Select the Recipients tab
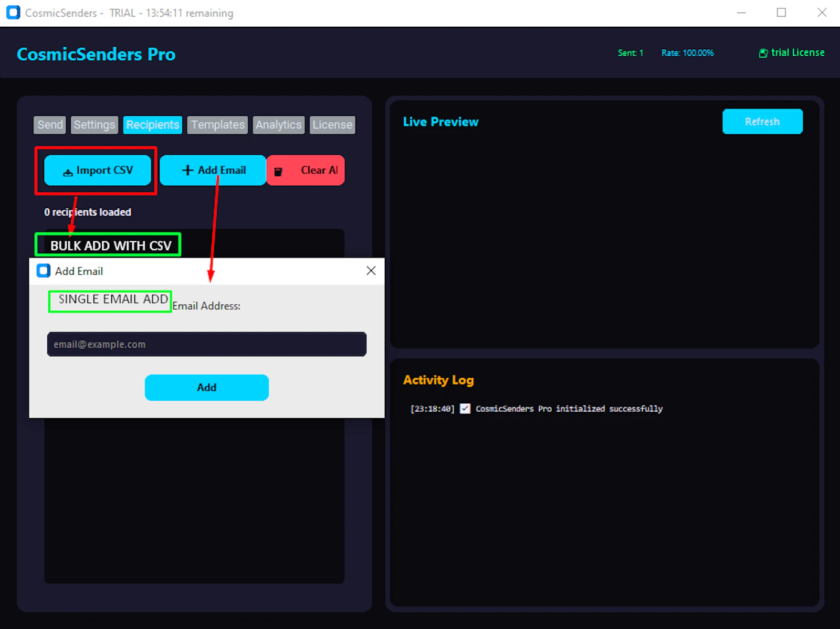 (153, 125)
